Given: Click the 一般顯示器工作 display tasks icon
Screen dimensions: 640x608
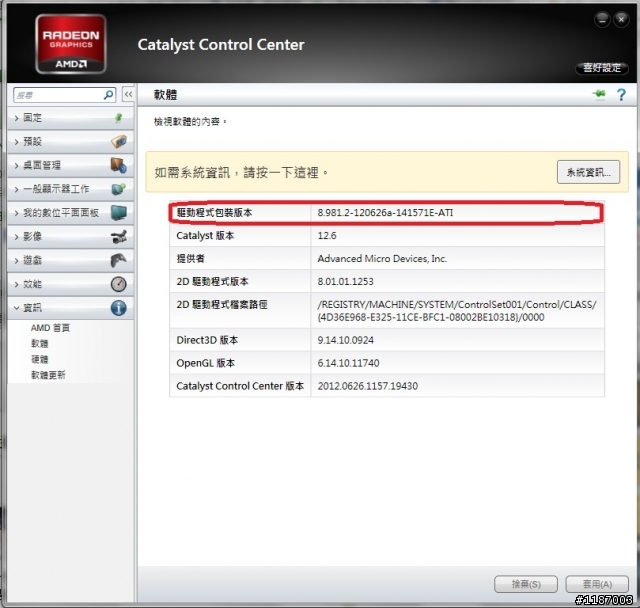Looking at the screenshot, I should pyautogui.click(x=118, y=189).
